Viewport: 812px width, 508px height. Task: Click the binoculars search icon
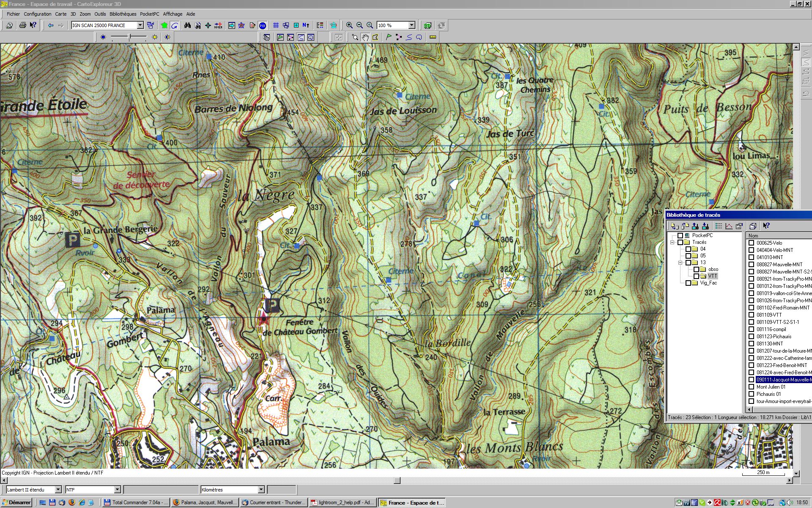point(187,25)
